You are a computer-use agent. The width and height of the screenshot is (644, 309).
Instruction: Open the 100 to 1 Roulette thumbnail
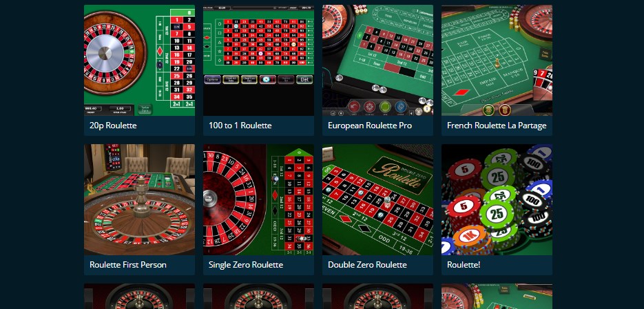tap(258, 60)
